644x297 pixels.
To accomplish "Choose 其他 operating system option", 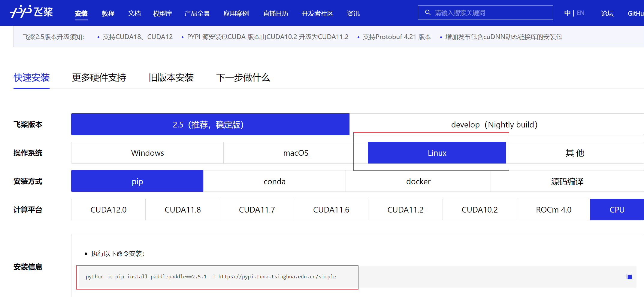I will point(575,153).
